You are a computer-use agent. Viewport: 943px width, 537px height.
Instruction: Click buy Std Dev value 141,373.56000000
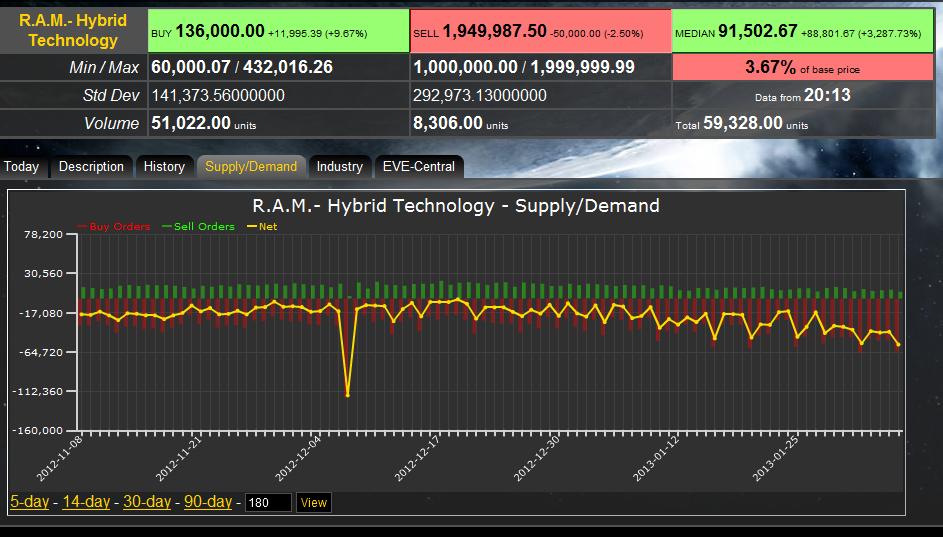click(218, 95)
